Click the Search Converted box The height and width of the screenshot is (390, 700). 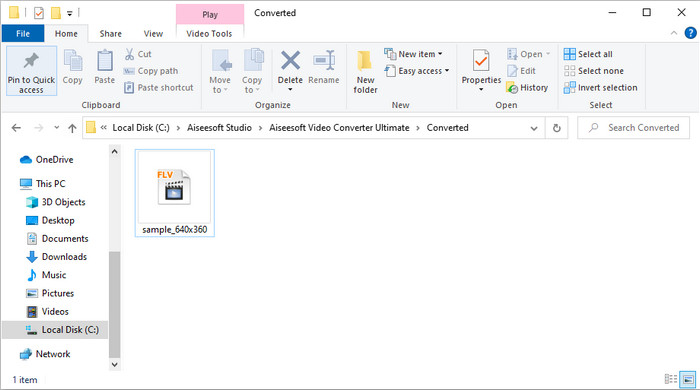(633, 128)
